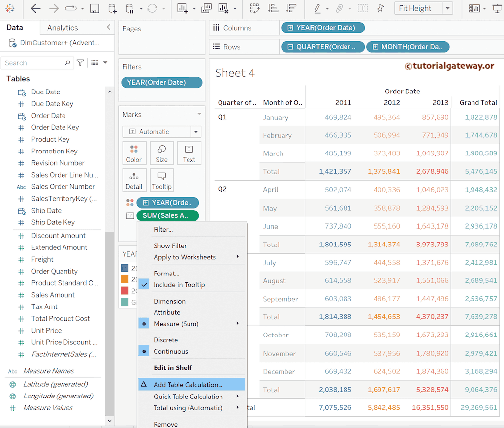Click the Refresh data icon
The width and height of the screenshot is (504, 428).
152,8
